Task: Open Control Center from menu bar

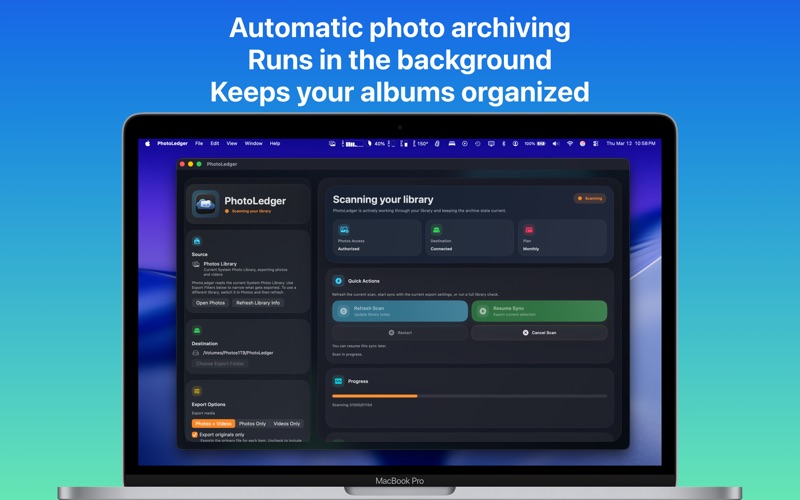Action: click(595, 144)
